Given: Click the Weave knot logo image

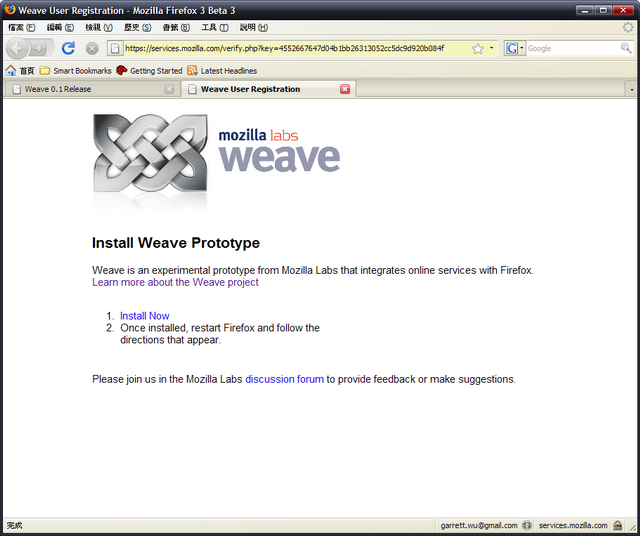Looking at the screenshot, I should point(150,153).
